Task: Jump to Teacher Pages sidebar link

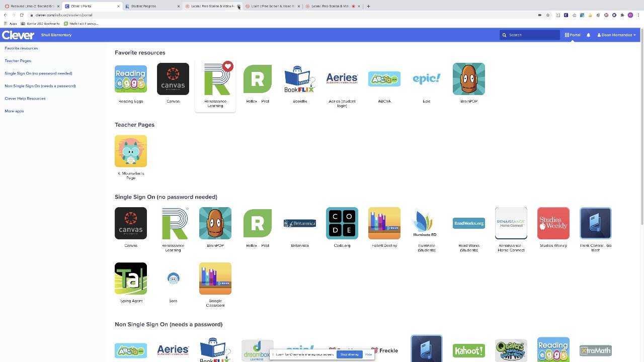Action: 18,61
